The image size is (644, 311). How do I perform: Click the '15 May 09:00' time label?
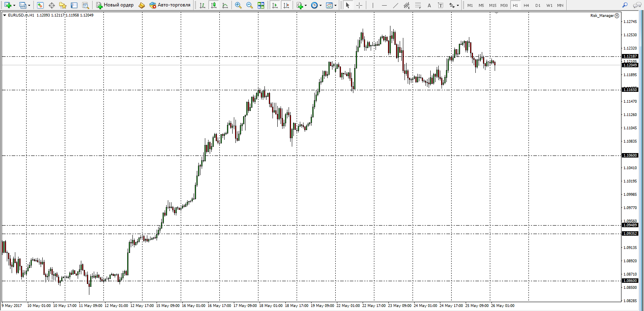tap(168, 306)
